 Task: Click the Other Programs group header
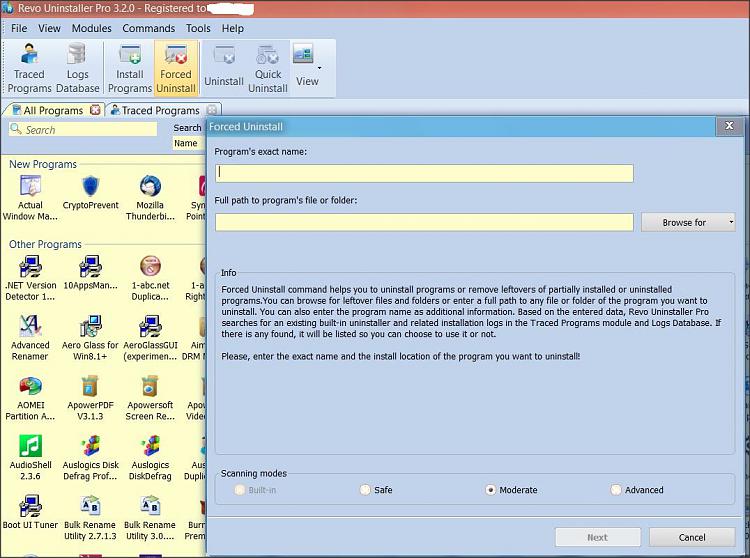pos(45,244)
